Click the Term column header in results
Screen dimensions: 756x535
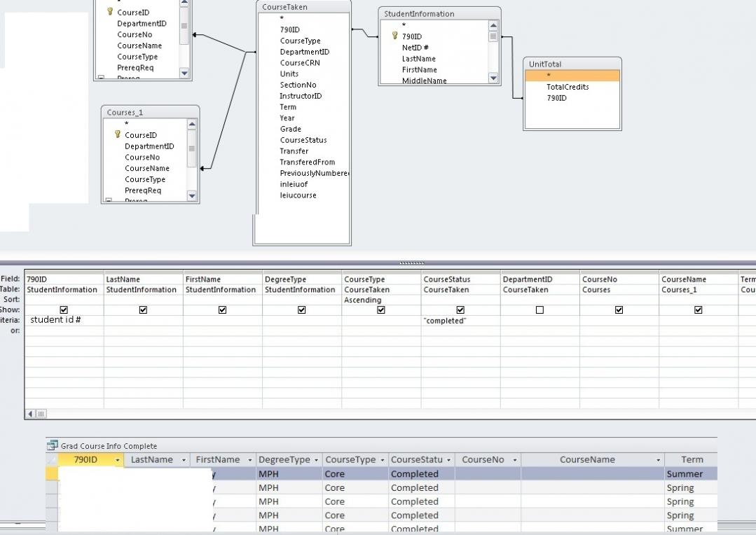pyautogui.click(x=691, y=460)
